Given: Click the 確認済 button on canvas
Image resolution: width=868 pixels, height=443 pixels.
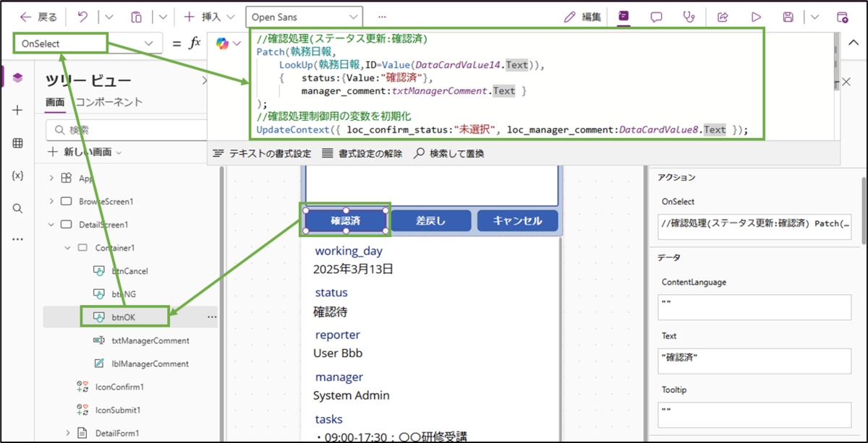Looking at the screenshot, I should 346,220.
